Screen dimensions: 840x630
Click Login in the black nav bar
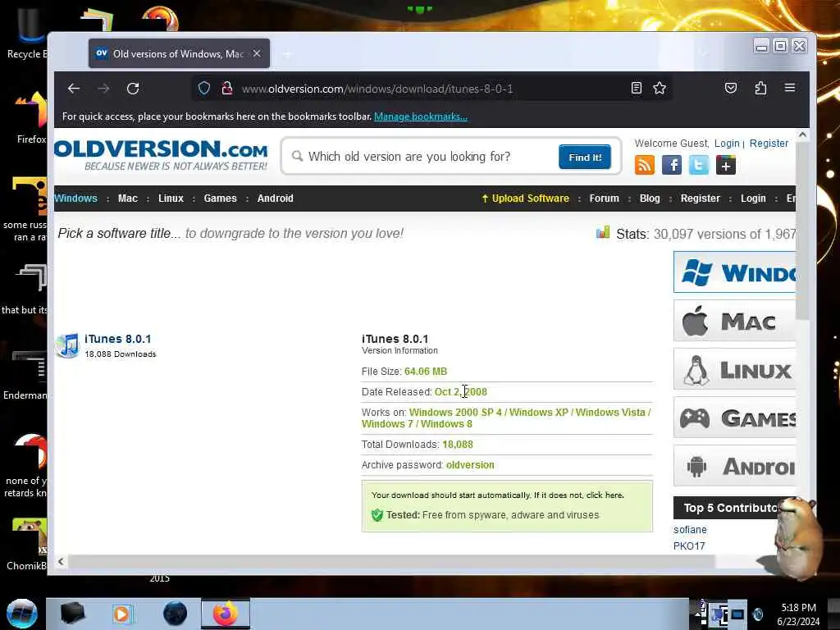tap(753, 199)
